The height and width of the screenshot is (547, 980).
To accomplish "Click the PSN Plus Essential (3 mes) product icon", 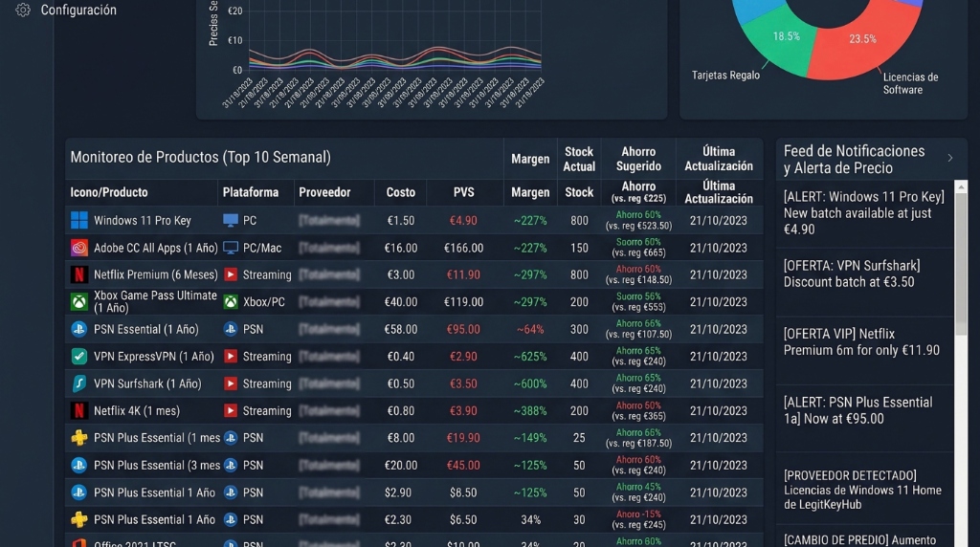I will (x=78, y=465).
